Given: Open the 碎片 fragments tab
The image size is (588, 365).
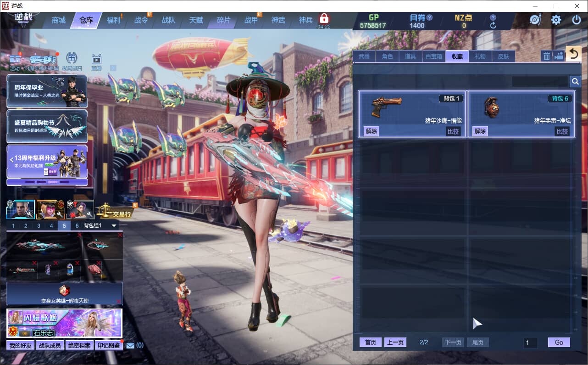Looking at the screenshot, I should point(223,20).
